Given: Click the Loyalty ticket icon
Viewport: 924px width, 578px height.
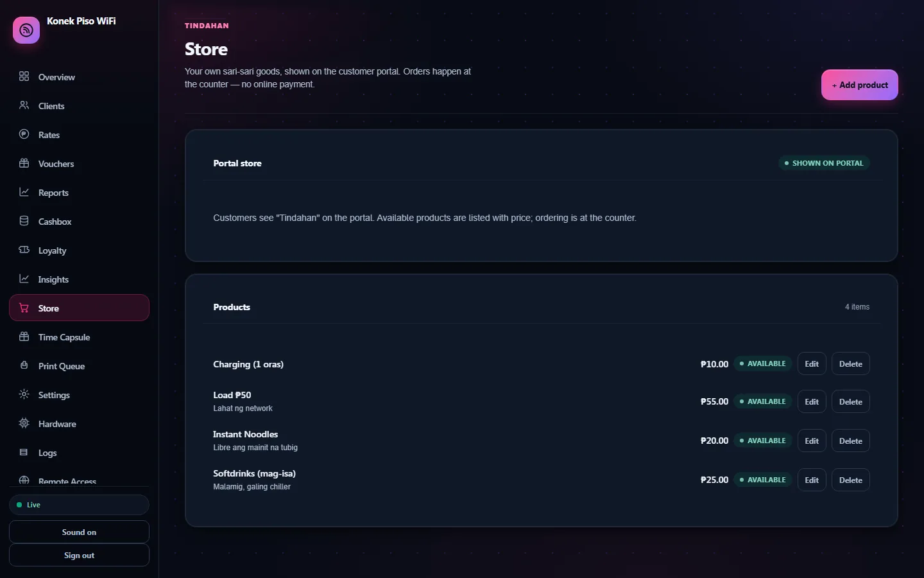Looking at the screenshot, I should pyautogui.click(x=24, y=250).
